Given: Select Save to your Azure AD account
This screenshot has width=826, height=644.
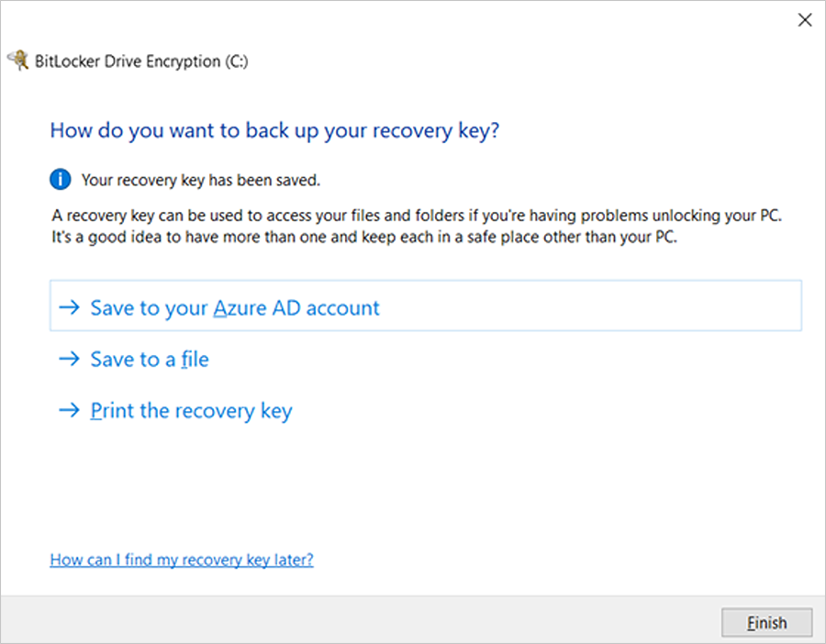Looking at the screenshot, I should pos(234,307).
